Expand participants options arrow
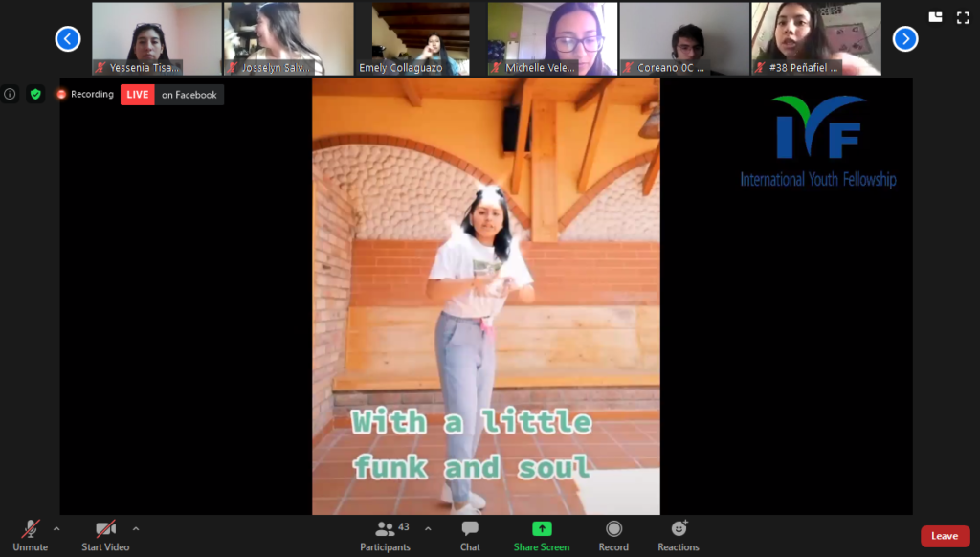 [428, 529]
